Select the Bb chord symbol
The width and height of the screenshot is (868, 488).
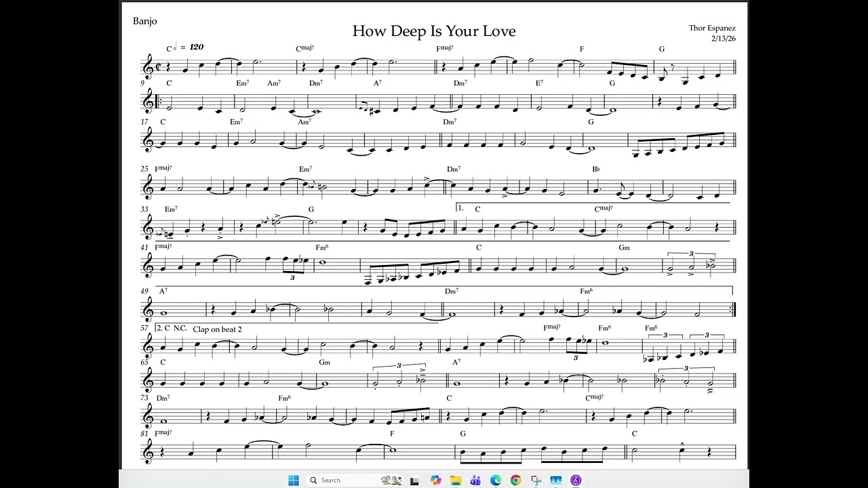pyautogui.click(x=596, y=169)
